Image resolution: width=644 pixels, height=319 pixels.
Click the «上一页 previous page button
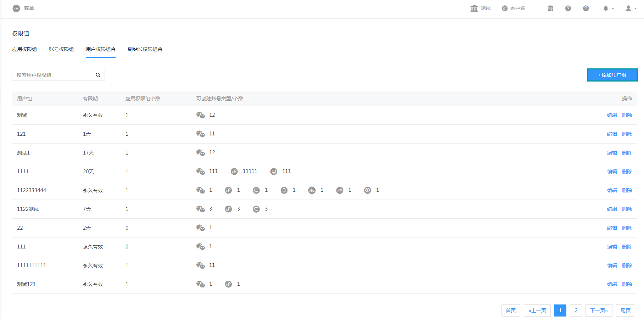(x=537, y=310)
